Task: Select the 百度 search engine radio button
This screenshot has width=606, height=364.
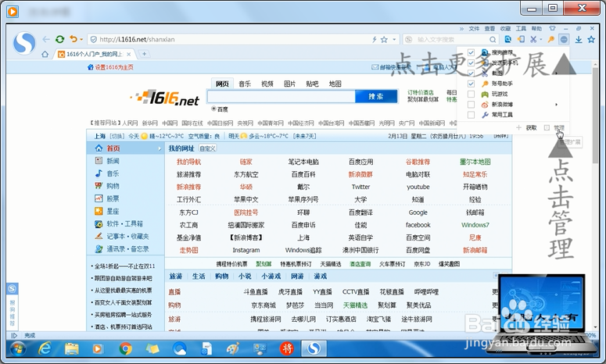Action: point(213,109)
